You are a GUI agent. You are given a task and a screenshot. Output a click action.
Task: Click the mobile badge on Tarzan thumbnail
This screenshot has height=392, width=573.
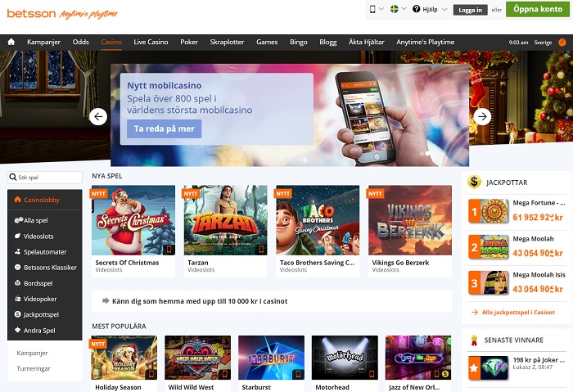(x=261, y=250)
